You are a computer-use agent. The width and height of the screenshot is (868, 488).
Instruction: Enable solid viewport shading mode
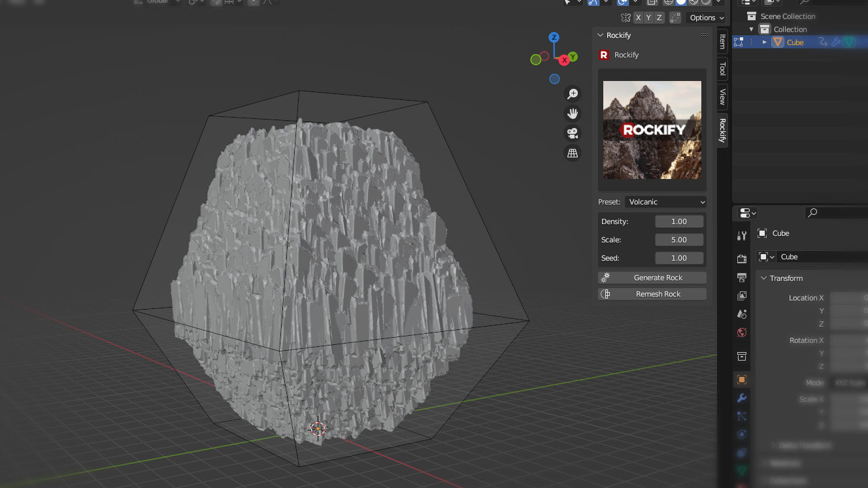(x=680, y=2)
